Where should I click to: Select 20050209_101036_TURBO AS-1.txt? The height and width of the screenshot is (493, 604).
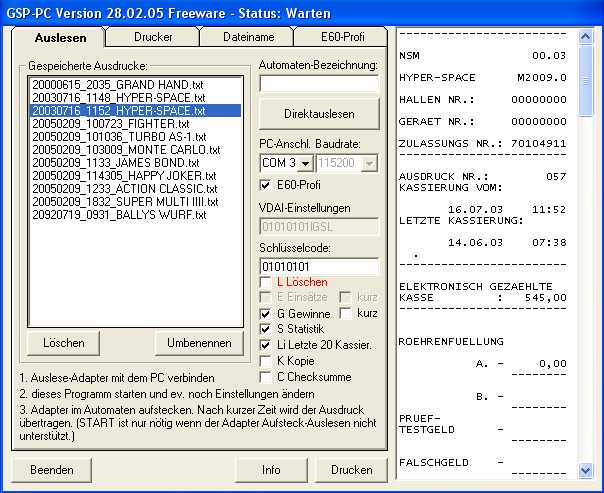[136, 137]
